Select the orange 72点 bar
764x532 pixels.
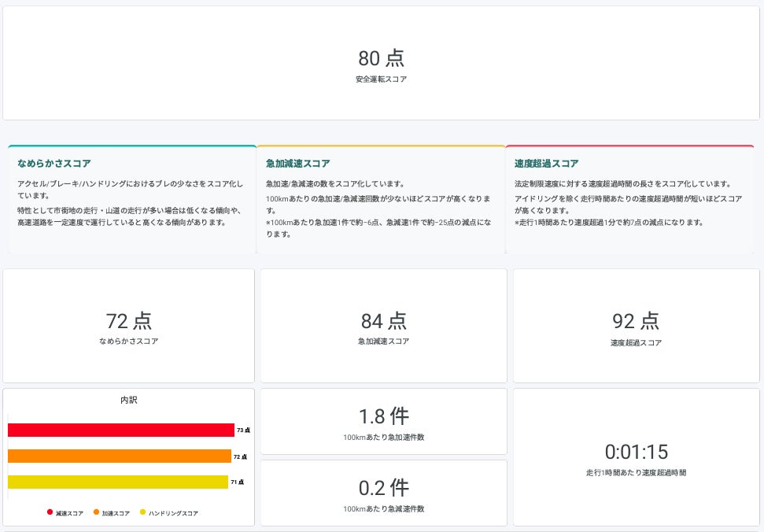coord(120,456)
